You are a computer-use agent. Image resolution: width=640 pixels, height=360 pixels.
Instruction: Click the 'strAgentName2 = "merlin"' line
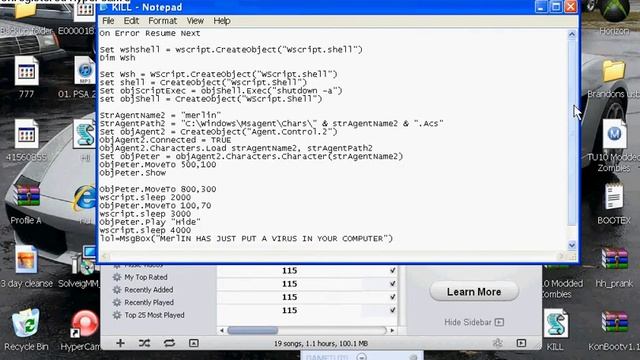160,115
